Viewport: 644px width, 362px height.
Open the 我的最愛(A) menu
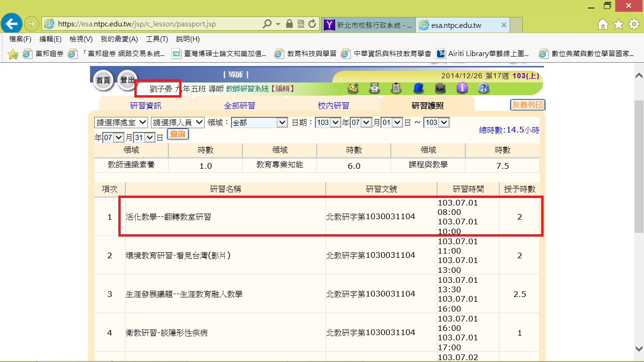[119, 39]
